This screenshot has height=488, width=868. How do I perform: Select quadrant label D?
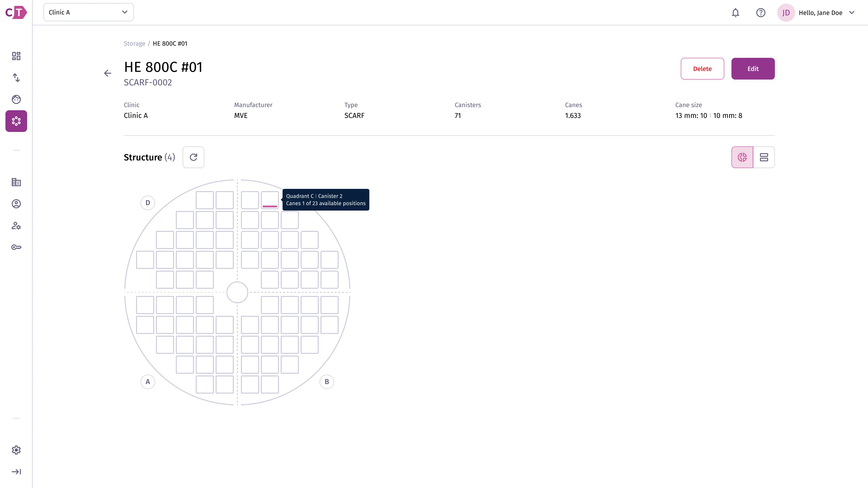coord(148,203)
